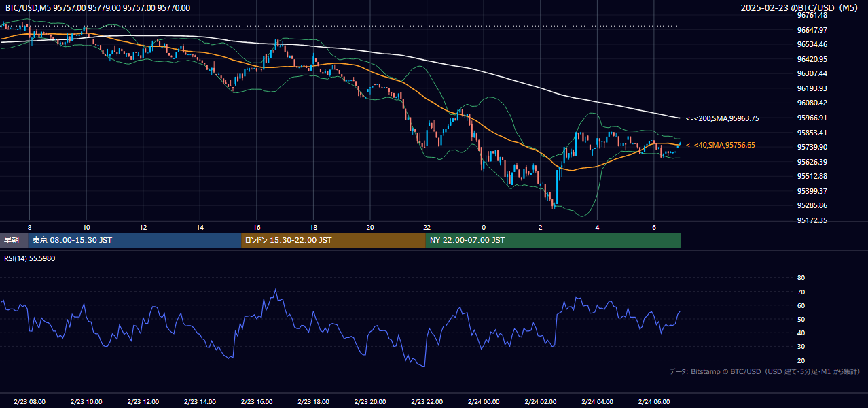The width and height of the screenshot is (868, 408).
Task: Click hour tick 16 under the price chart
Action: pos(257,227)
